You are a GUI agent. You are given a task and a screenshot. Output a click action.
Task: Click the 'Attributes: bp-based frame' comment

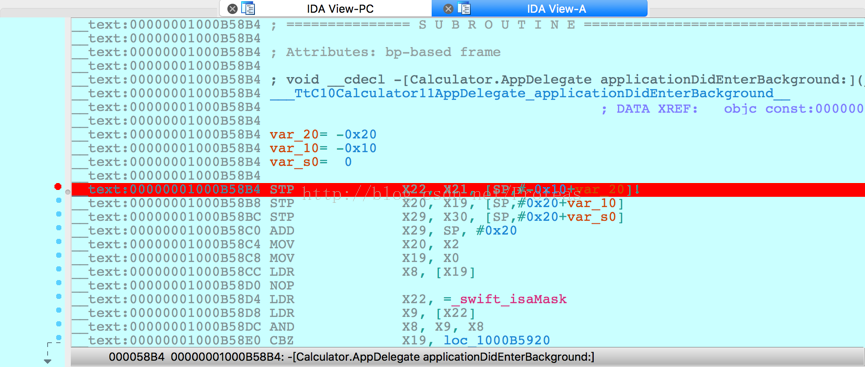pyautogui.click(x=385, y=52)
